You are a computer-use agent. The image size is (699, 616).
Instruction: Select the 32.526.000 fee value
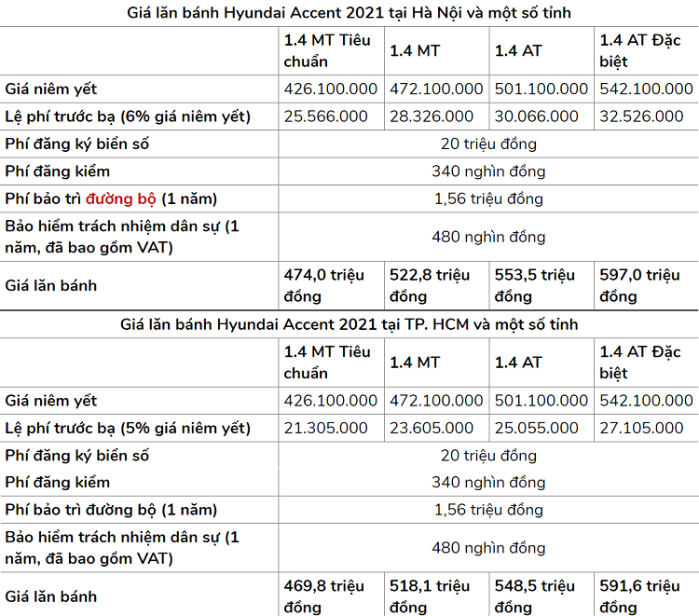click(641, 116)
